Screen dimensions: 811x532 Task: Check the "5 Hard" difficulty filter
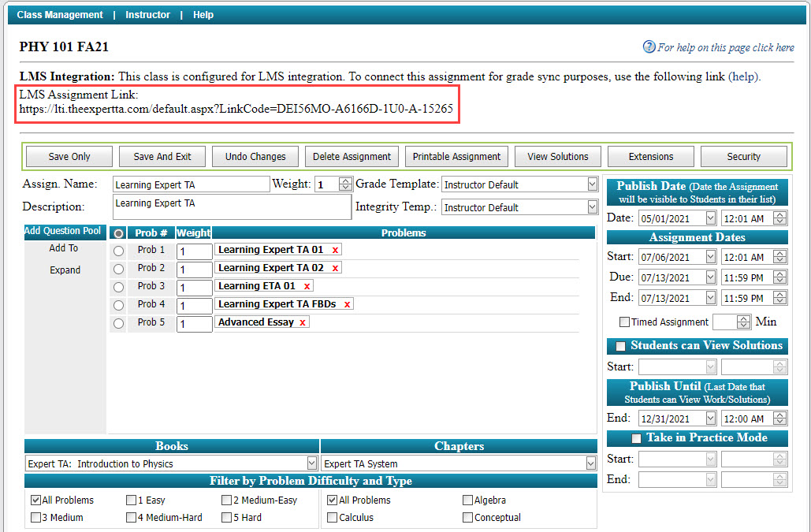[x=226, y=517]
